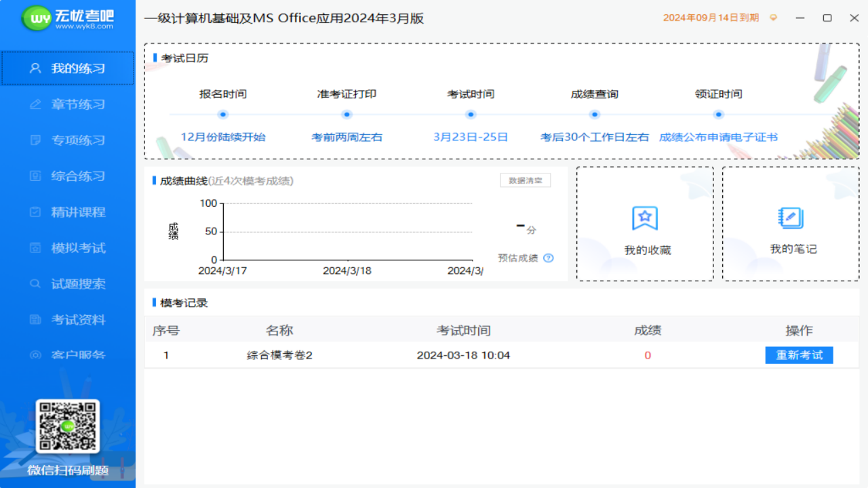The height and width of the screenshot is (488, 868).
Task: Open 综合练习 in the sidebar
Action: (68, 176)
